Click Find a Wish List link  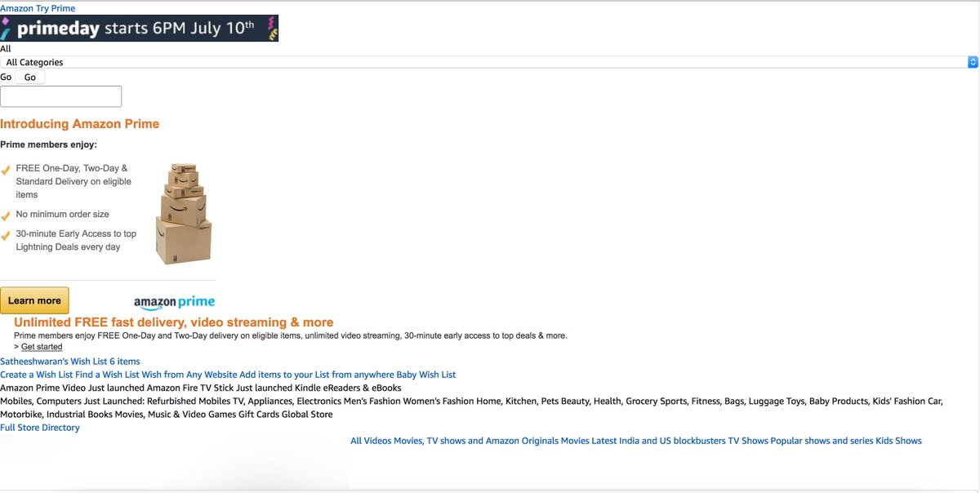point(107,375)
